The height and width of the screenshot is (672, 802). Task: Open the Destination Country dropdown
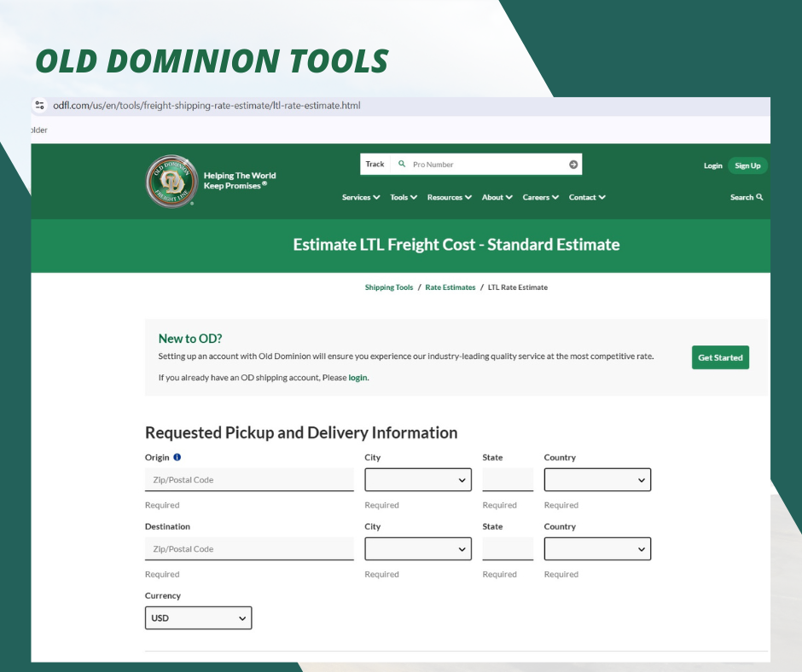tap(597, 548)
